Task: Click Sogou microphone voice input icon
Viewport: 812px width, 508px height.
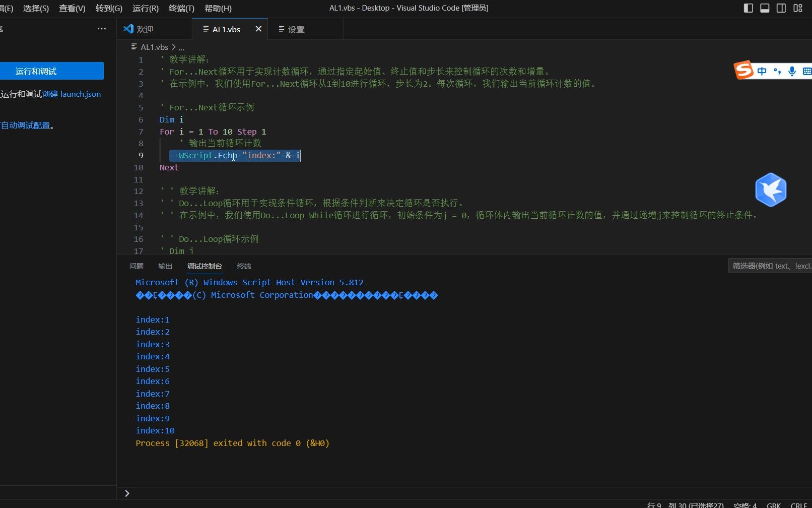Action: point(792,71)
